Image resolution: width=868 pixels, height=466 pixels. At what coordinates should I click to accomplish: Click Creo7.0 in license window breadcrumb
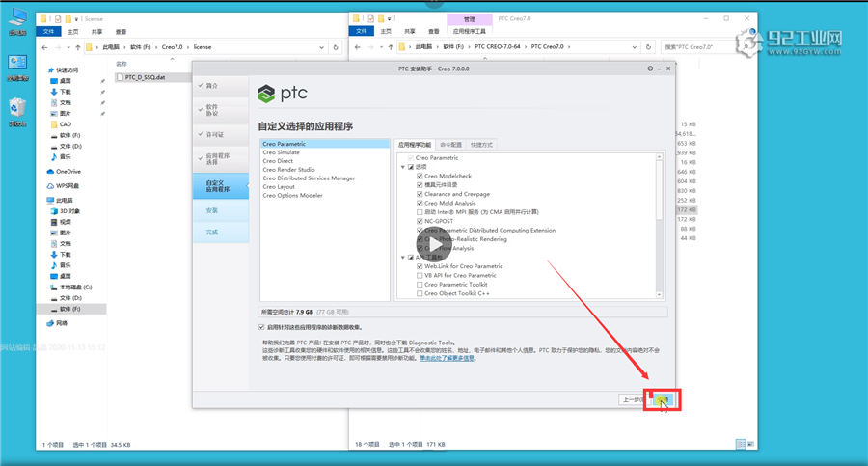click(173, 47)
